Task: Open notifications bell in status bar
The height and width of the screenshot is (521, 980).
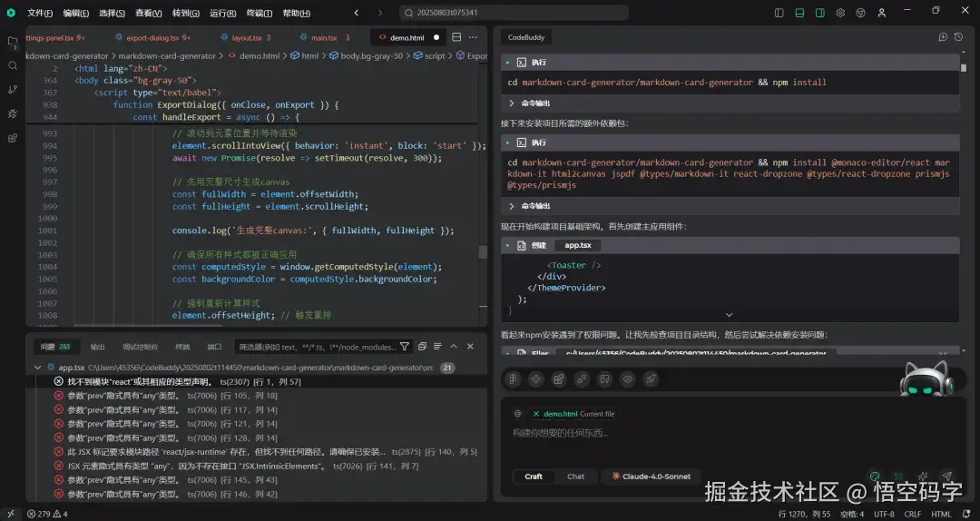Action: click(966, 514)
